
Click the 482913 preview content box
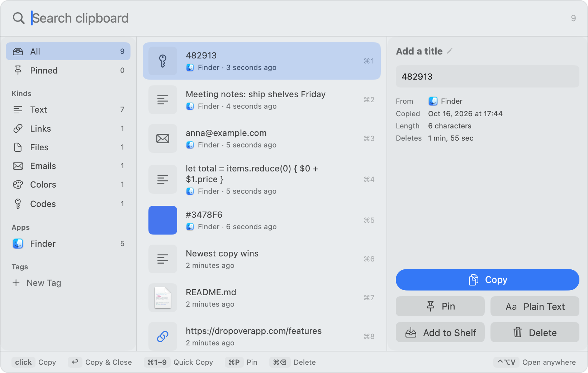(x=488, y=76)
